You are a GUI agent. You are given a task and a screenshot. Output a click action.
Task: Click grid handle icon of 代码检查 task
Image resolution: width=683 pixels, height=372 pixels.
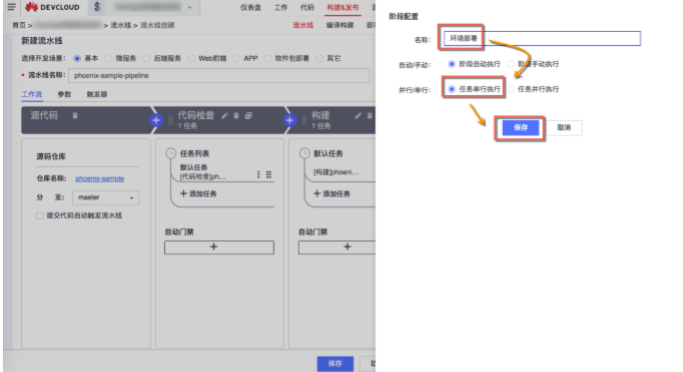(x=269, y=174)
